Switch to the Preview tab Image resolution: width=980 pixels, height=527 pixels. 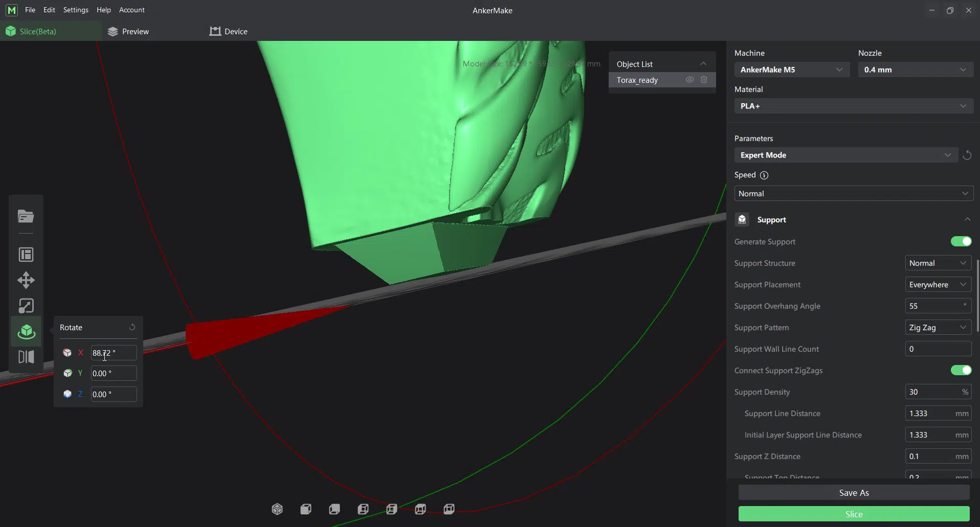tap(128, 31)
